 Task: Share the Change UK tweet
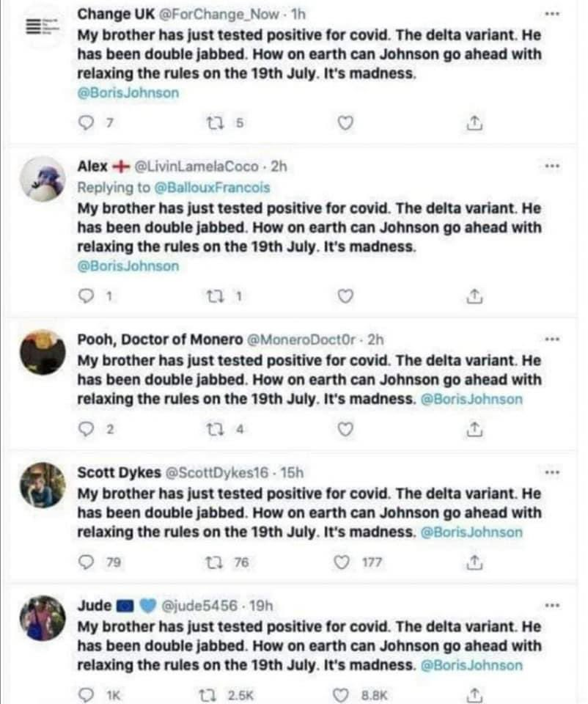[x=474, y=122]
